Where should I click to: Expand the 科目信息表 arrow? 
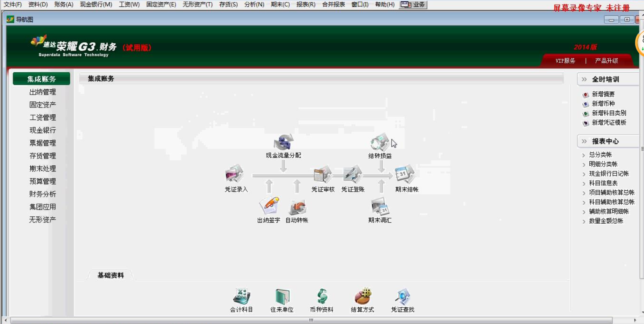point(584,184)
